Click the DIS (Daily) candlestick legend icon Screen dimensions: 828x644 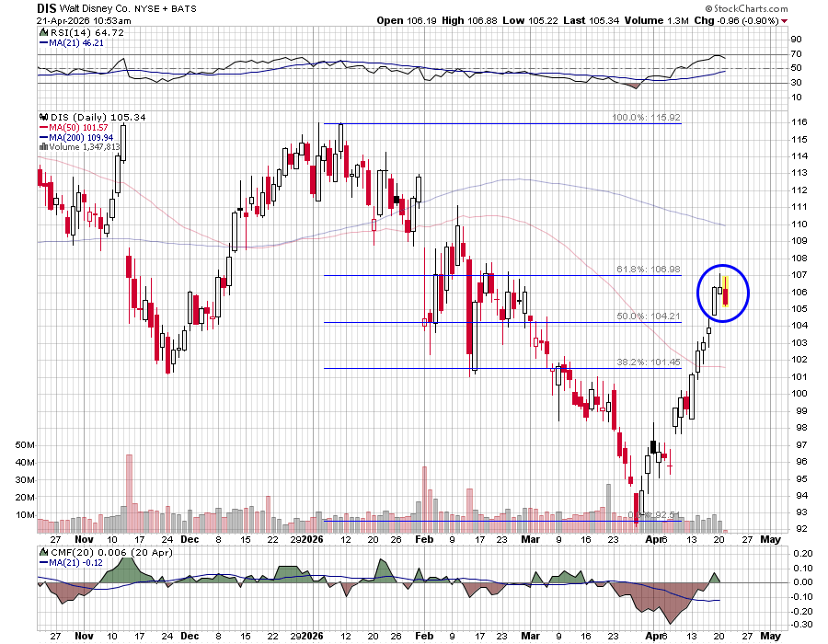pos(44,117)
